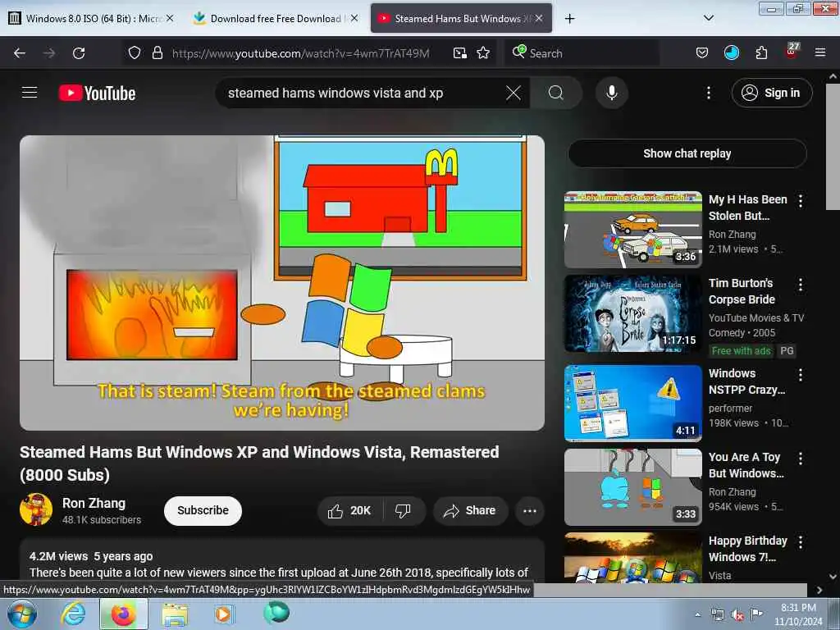Open the Firefox extensions puzzle icon
This screenshot has width=840, height=630.
761,52
